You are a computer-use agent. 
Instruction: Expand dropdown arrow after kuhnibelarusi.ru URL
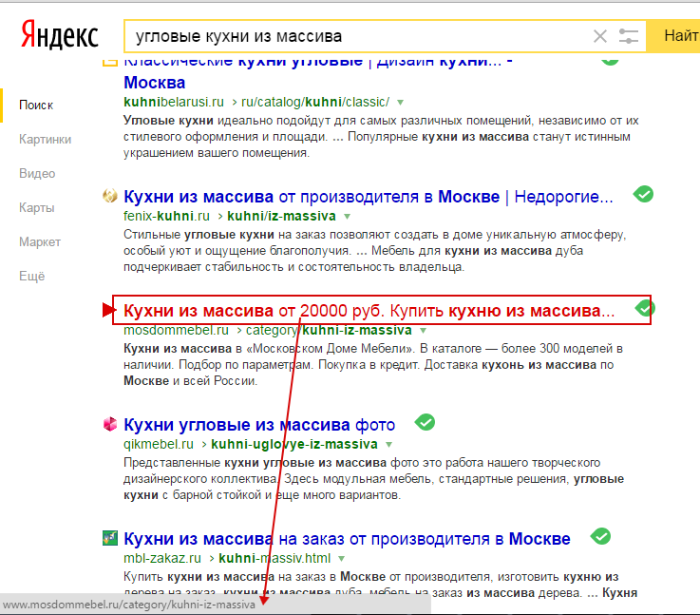click(400, 102)
